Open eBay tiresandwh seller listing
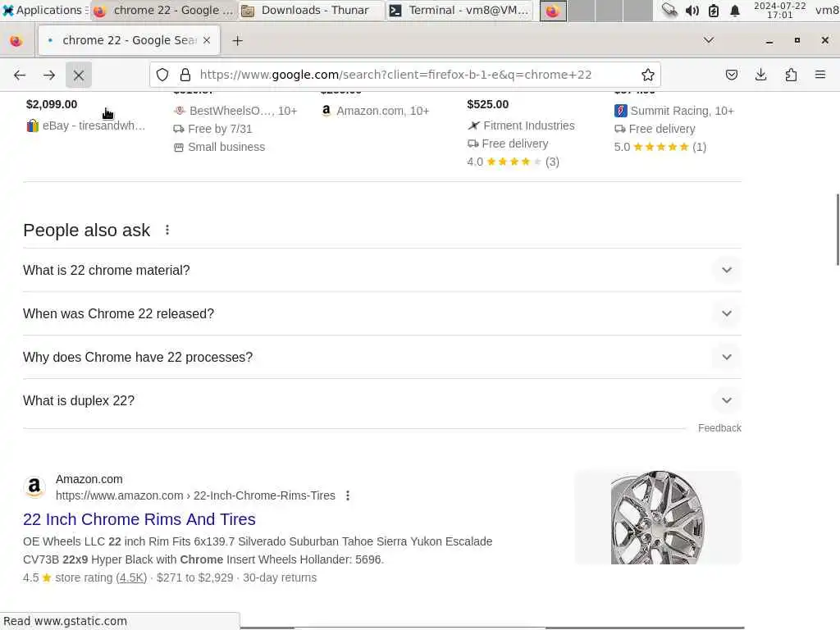 click(85, 126)
